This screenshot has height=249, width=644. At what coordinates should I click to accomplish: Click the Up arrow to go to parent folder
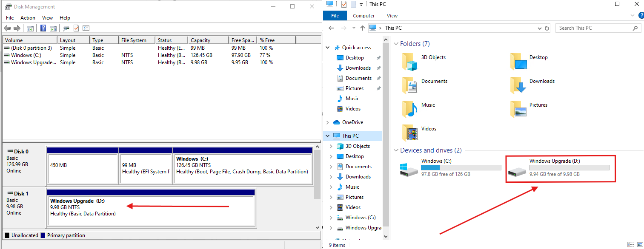coord(362,28)
